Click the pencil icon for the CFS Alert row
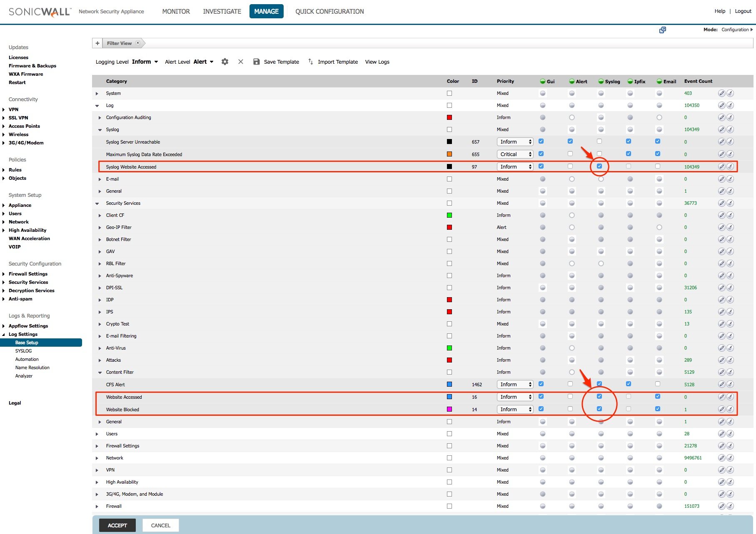 click(x=722, y=384)
